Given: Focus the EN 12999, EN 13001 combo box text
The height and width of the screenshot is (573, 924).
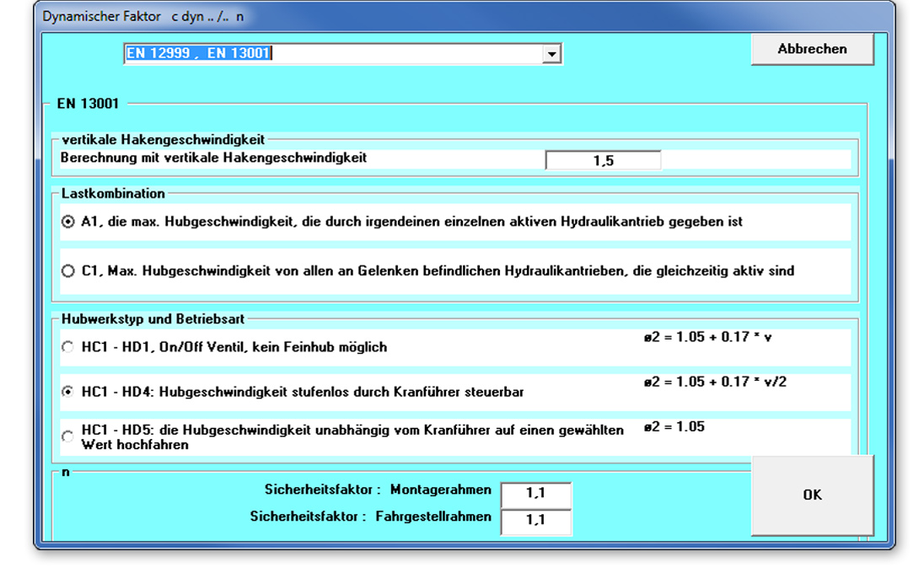Looking at the screenshot, I should click(333, 54).
